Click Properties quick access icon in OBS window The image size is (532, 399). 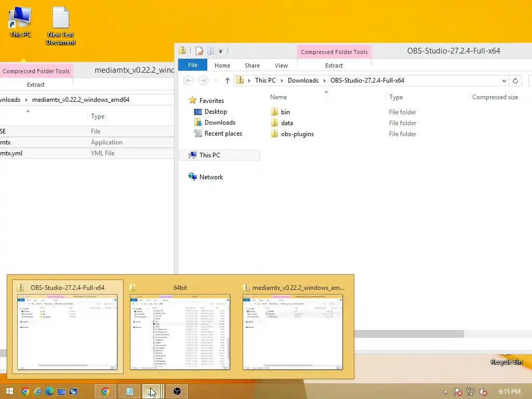pyautogui.click(x=199, y=51)
